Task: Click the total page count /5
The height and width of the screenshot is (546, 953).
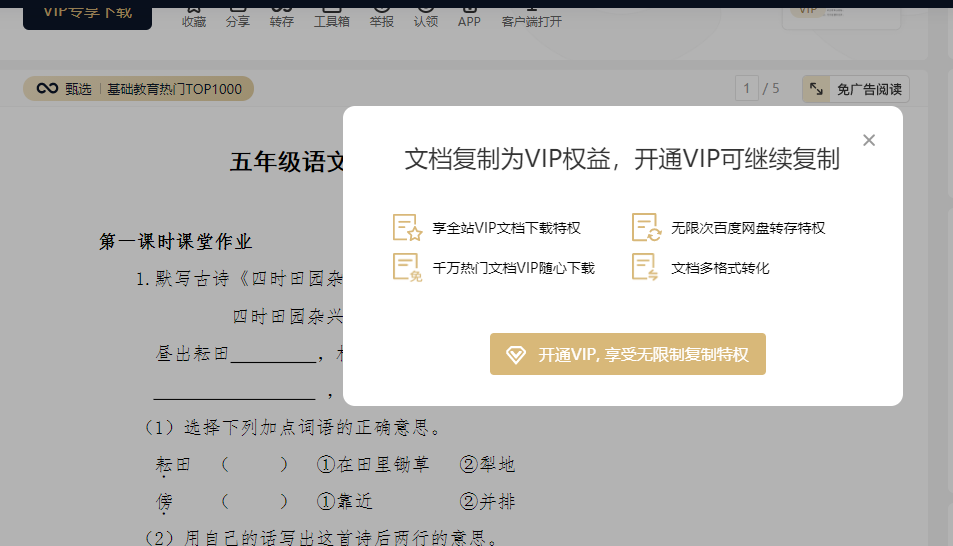Action: (771, 89)
